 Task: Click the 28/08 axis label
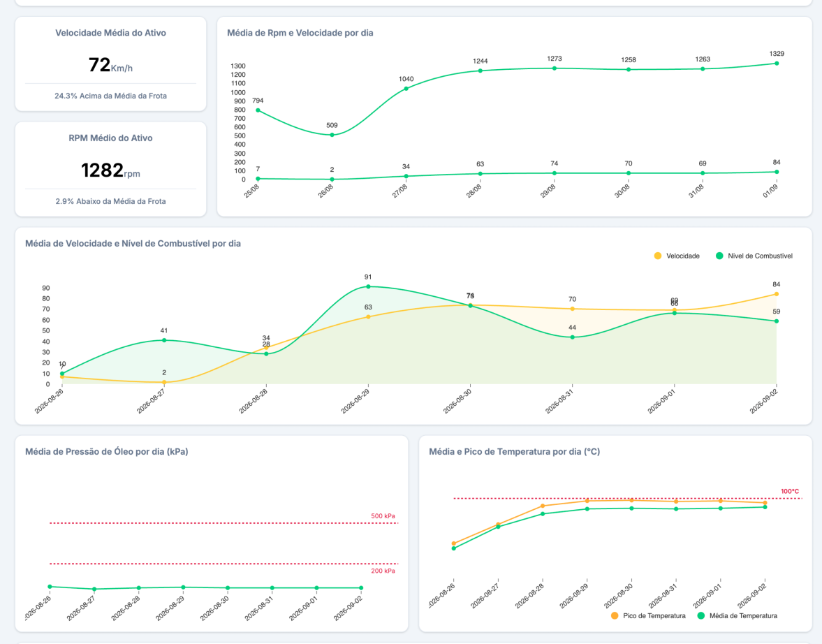click(474, 191)
